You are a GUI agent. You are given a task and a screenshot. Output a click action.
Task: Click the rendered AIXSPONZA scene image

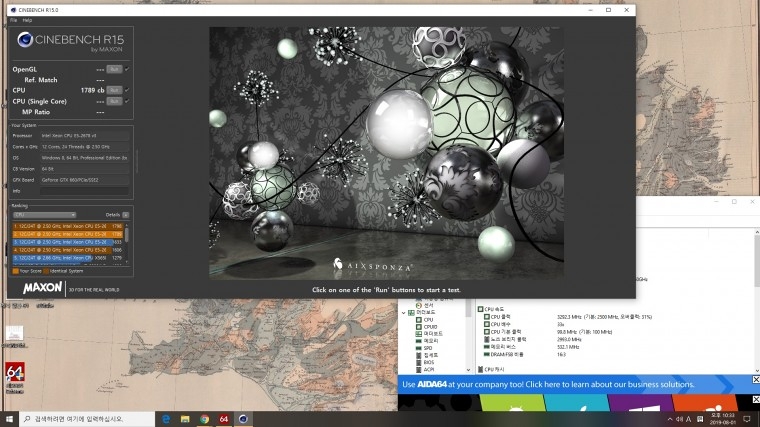tap(386, 153)
